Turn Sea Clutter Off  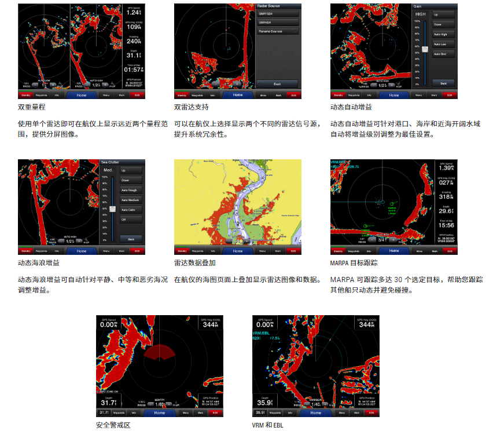131,220
